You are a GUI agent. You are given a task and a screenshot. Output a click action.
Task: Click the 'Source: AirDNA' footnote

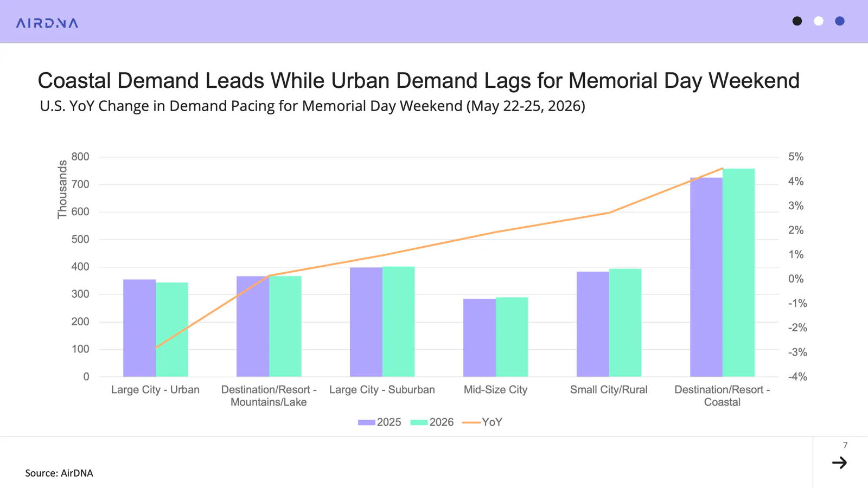[59, 473]
